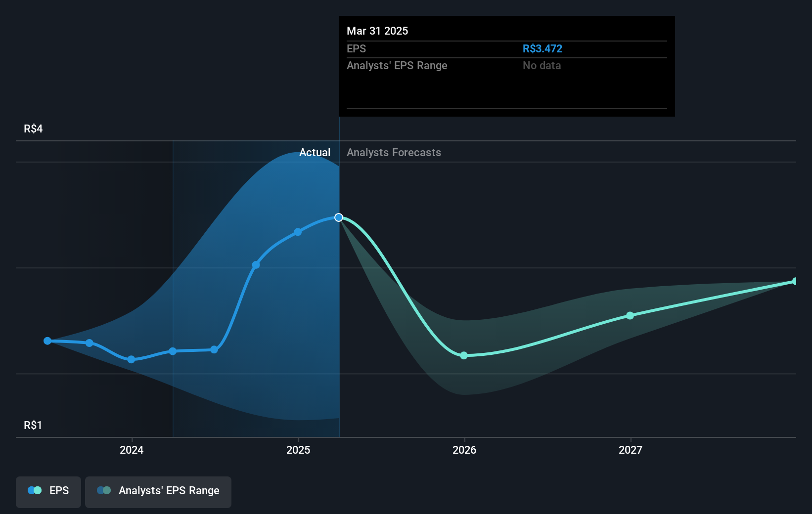Click the R$4 y-axis label

(x=33, y=129)
